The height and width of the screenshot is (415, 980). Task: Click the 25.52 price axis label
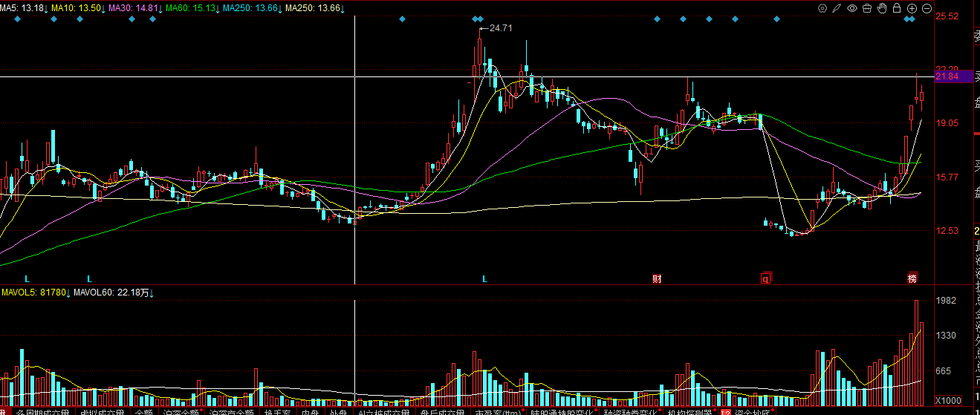pyautogui.click(x=947, y=16)
